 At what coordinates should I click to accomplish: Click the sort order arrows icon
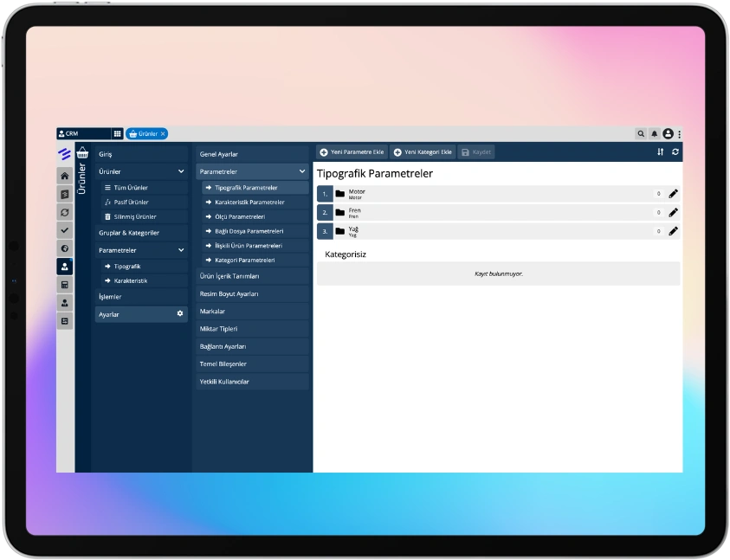click(661, 151)
